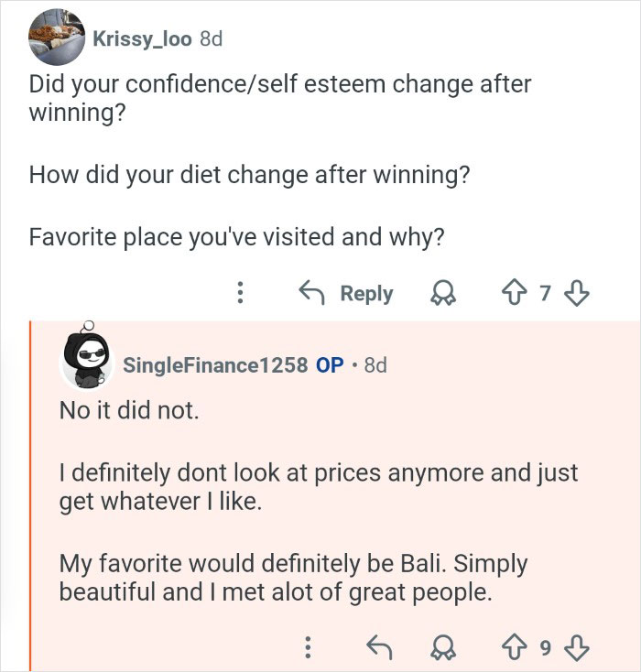
Task: Downvote SingleFinance1258's reply
Action: (576, 648)
